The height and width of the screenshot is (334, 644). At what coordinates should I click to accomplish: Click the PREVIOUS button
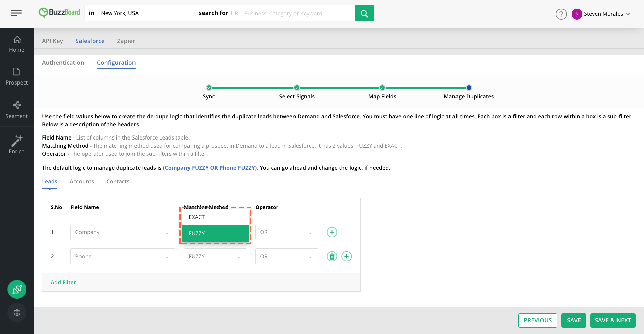click(x=538, y=320)
